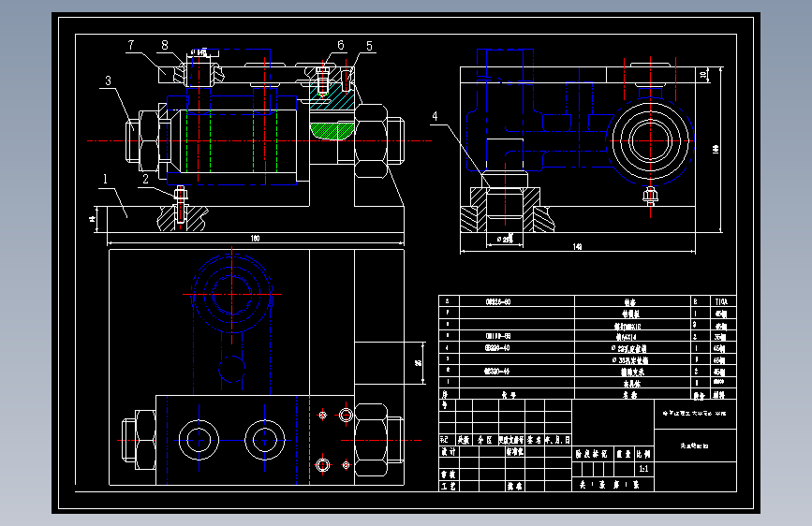The height and width of the screenshot is (526, 812).
Task: Click part balloon number 6
Action: [341, 46]
